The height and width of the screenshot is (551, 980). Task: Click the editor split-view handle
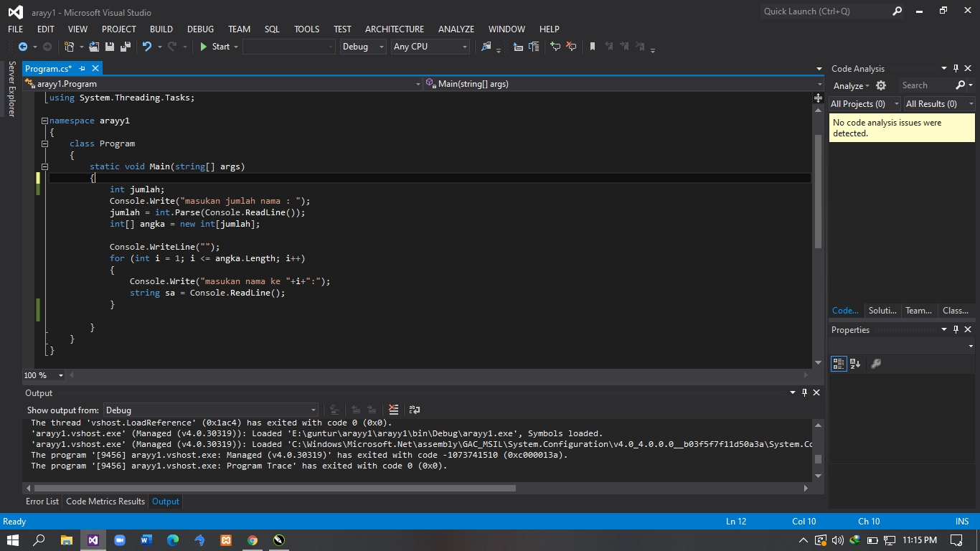tap(818, 97)
